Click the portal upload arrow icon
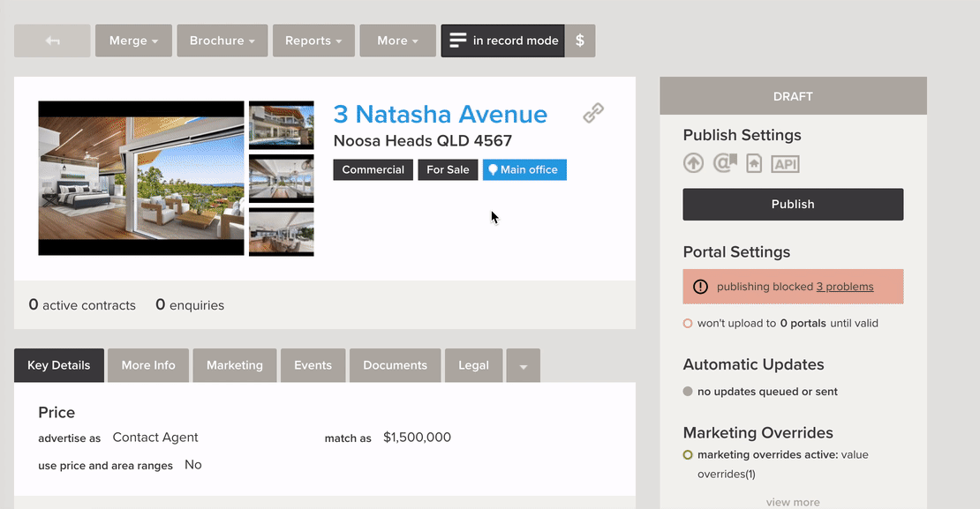Viewport: 980px width, 509px height. pos(694,163)
